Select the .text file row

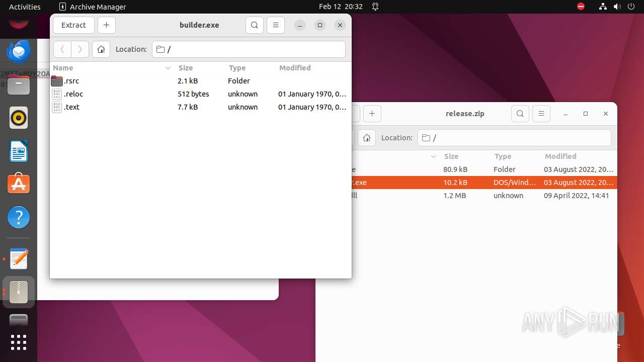pyautogui.click(x=200, y=107)
